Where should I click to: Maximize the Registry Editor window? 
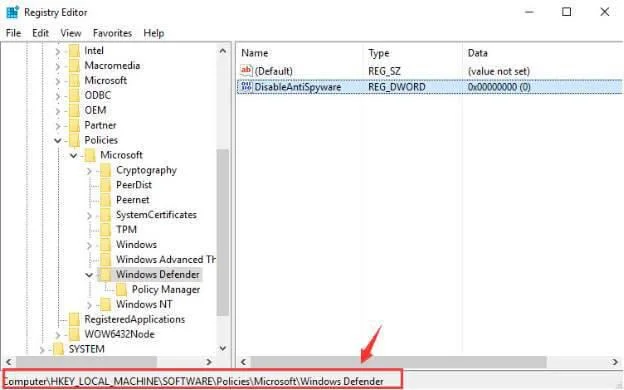click(x=566, y=12)
